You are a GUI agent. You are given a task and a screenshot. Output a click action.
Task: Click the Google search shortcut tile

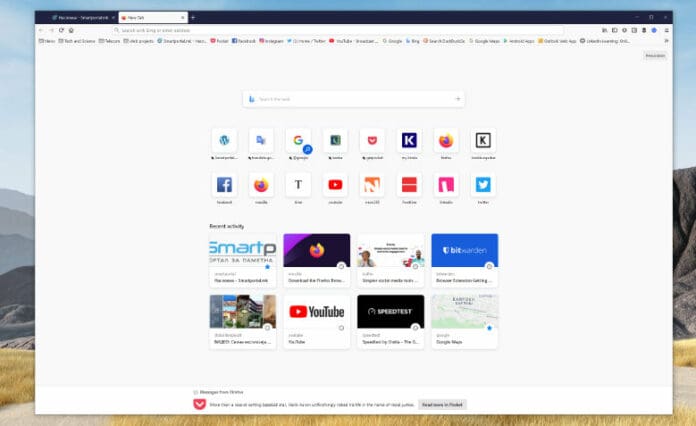pyautogui.click(x=298, y=141)
